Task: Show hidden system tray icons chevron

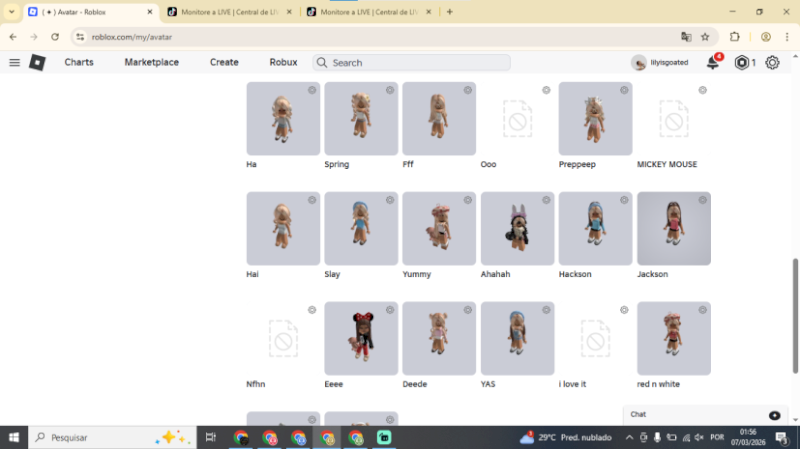Action: (629, 437)
